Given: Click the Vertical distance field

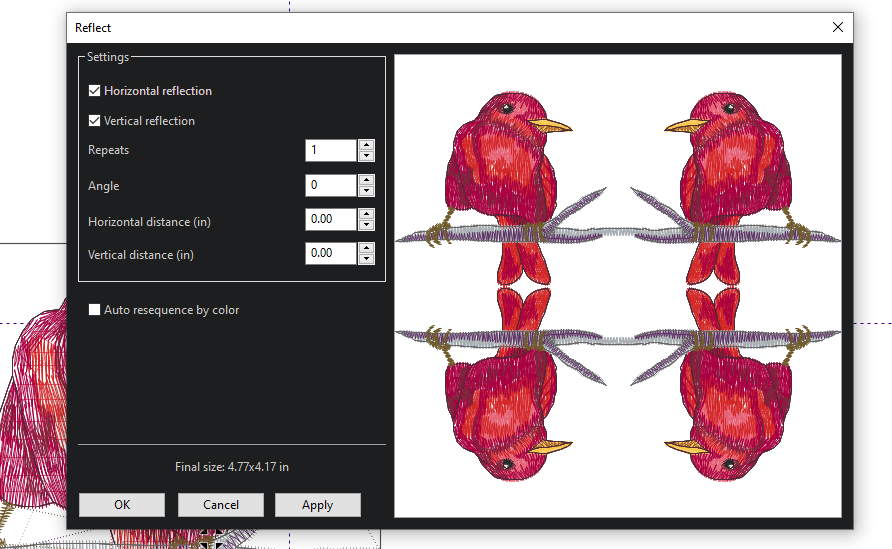Looking at the screenshot, I should pyautogui.click(x=331, y=253).
